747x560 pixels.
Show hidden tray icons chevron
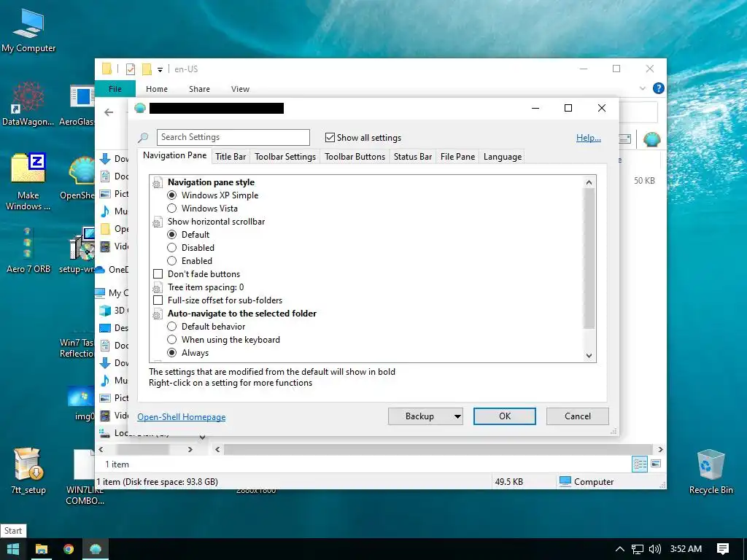(620, 549)
